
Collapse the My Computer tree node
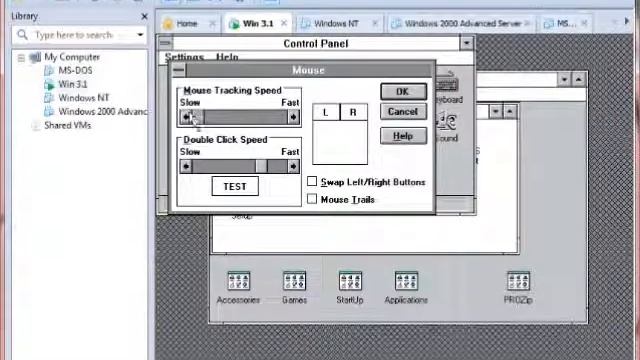point(21,58)
